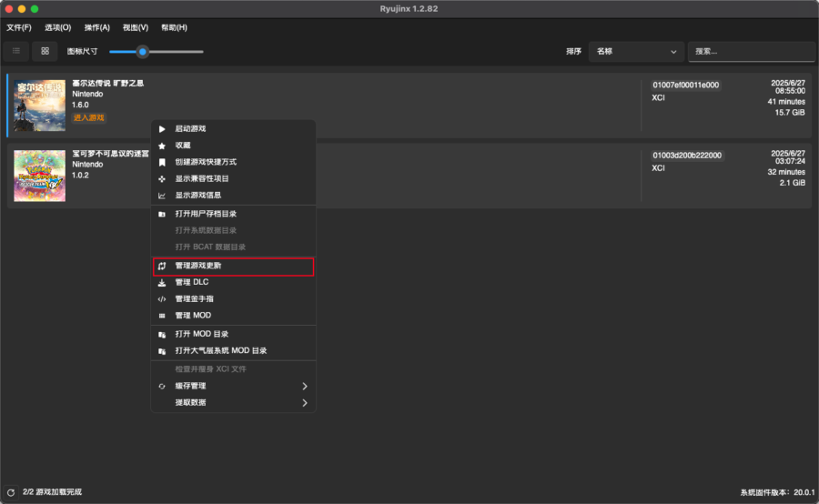Expand the 提取数据 submenu arrow
This screenshot has height=504, width=819.
(x=305, y=403)
